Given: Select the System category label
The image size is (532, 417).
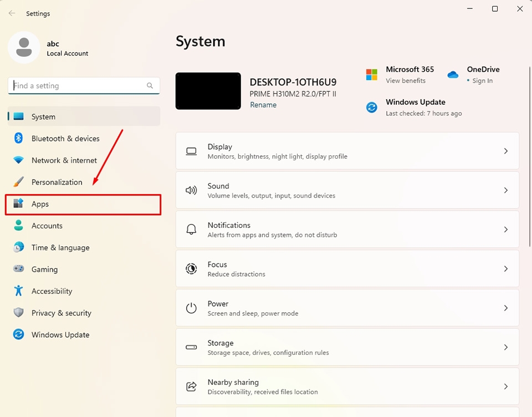Looking at the screenshot, I should (43, 117).
